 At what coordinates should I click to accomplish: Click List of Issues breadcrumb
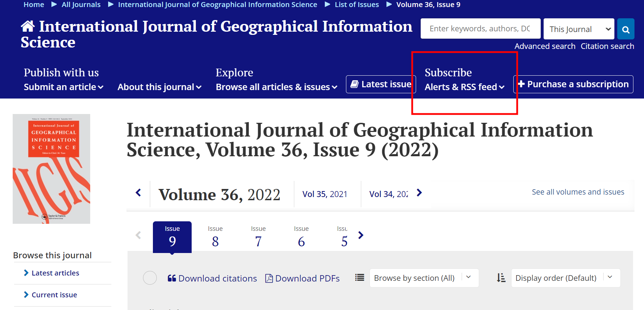357,5
